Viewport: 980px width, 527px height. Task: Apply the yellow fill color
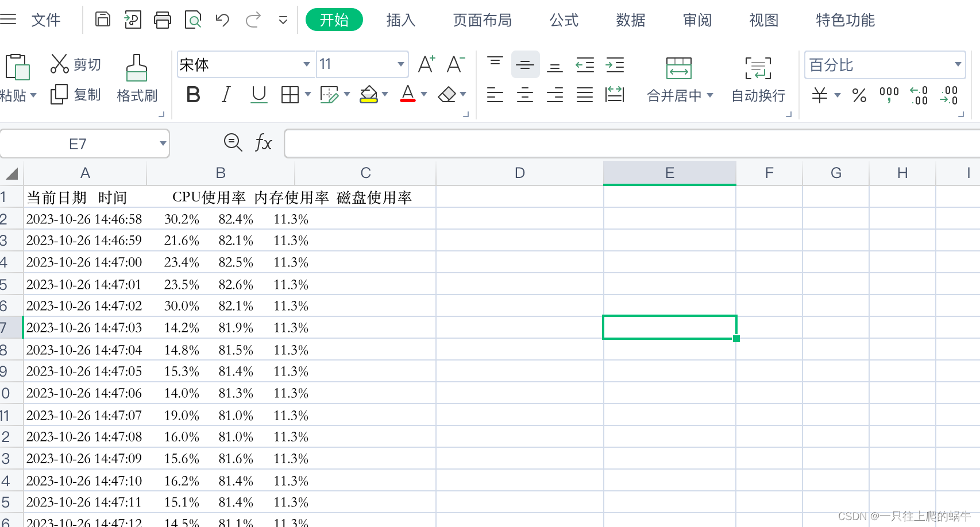tap(369, 94)
